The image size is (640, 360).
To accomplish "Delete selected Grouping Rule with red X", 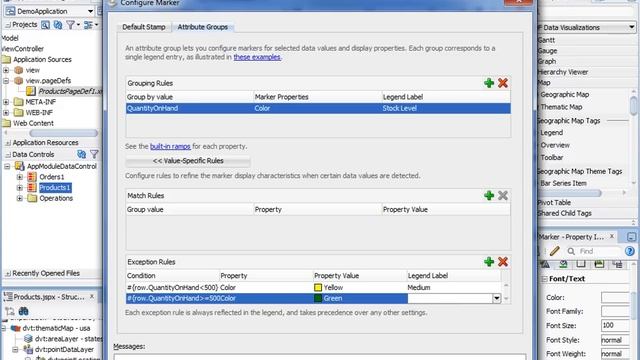I will [503, 83].
